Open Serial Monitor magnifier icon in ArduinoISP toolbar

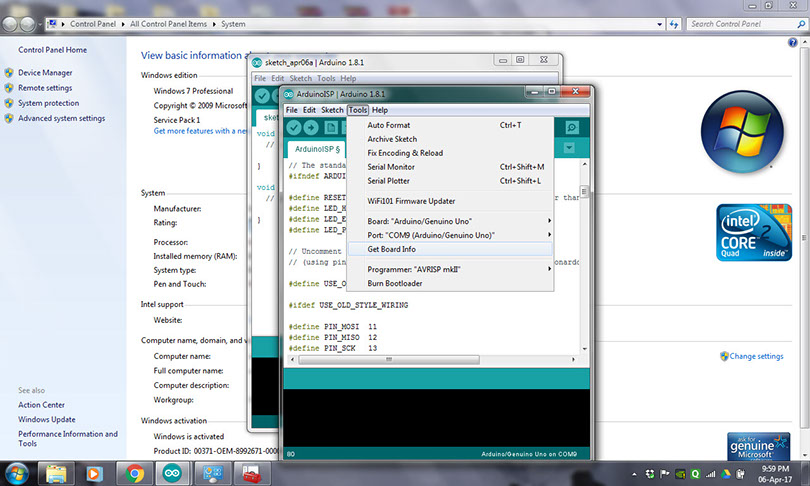(572, 128)
